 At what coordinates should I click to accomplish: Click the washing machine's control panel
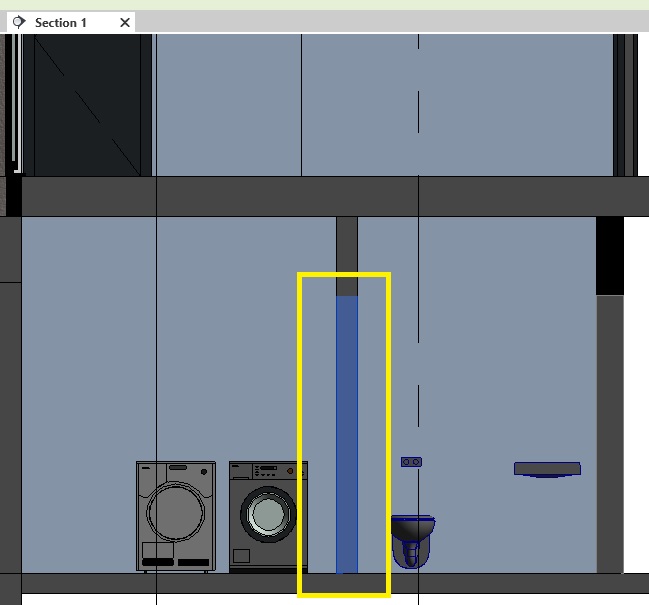268,472
